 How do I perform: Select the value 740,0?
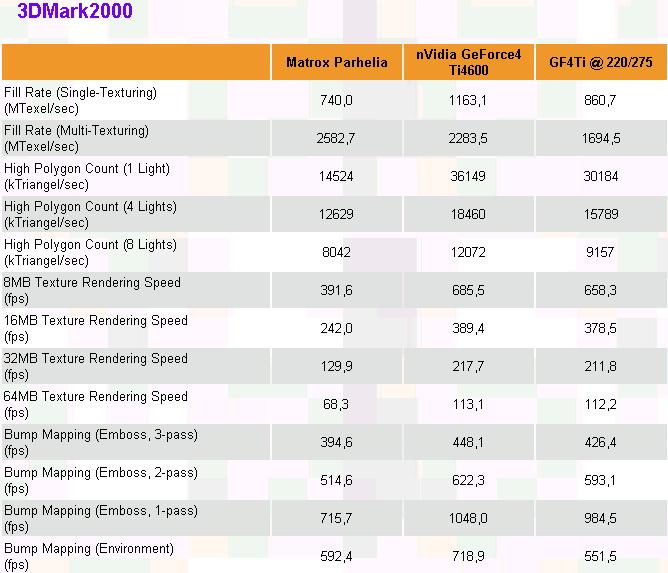(336, 100)
